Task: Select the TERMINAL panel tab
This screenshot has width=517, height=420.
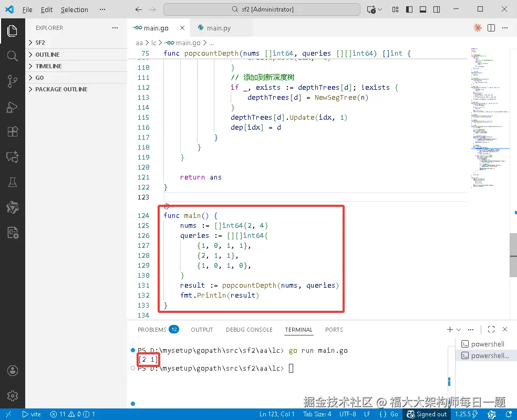Action: 299,329
